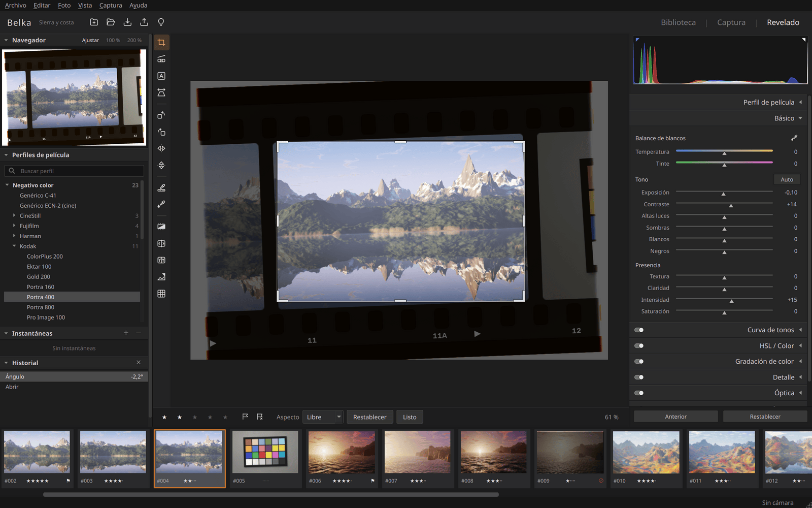Open the Aspecto dropdown showing Libre
The height and width of the screenshot is (508, 812).
pyautogui.click(x=323, y=417)
